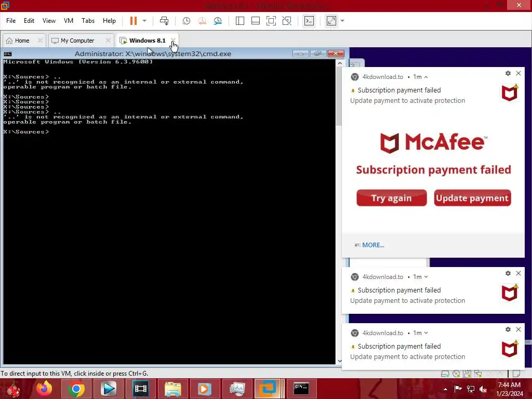
Task: Click the cmd window scroll down arrow
Action: click(340, 361)
